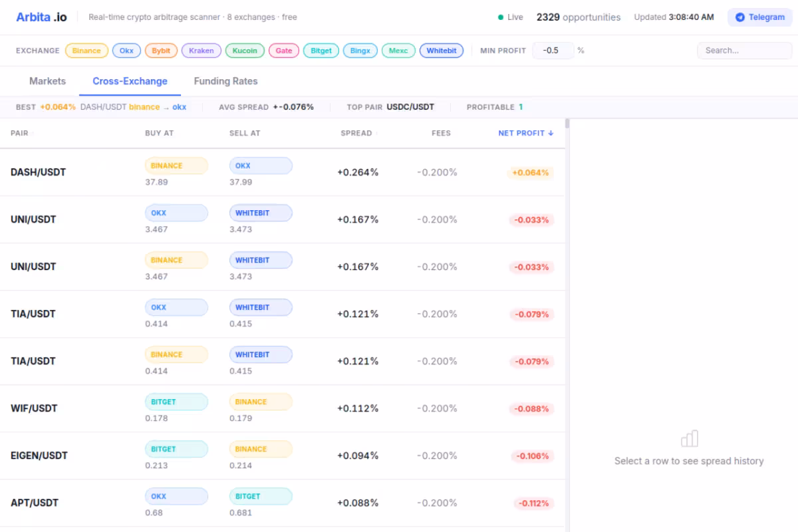Screen dimensions: 798x532
Task: Click the +0.264% spread value
Action: pos(358,172)
